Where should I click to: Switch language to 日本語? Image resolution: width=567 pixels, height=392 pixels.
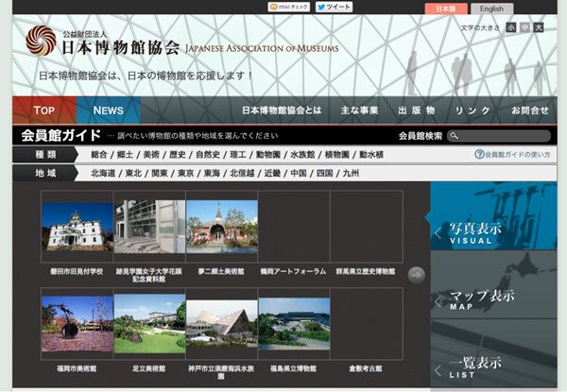tap(446, 9)
